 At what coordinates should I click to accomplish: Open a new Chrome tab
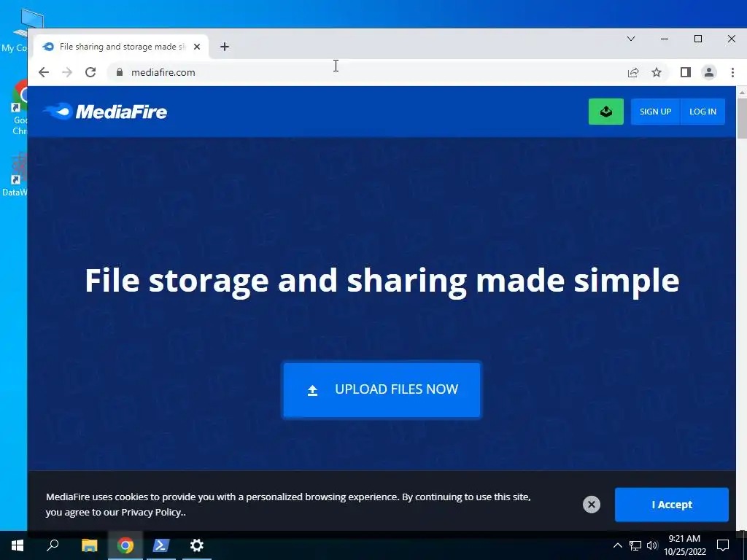(x=225, y=47)
